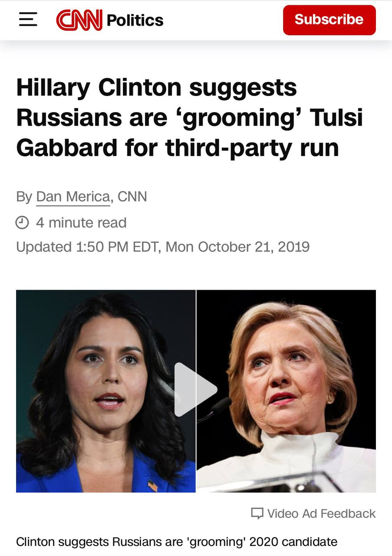Open the Dan Merica author link
Screen dimensions: 392x556
coord(73,197)
